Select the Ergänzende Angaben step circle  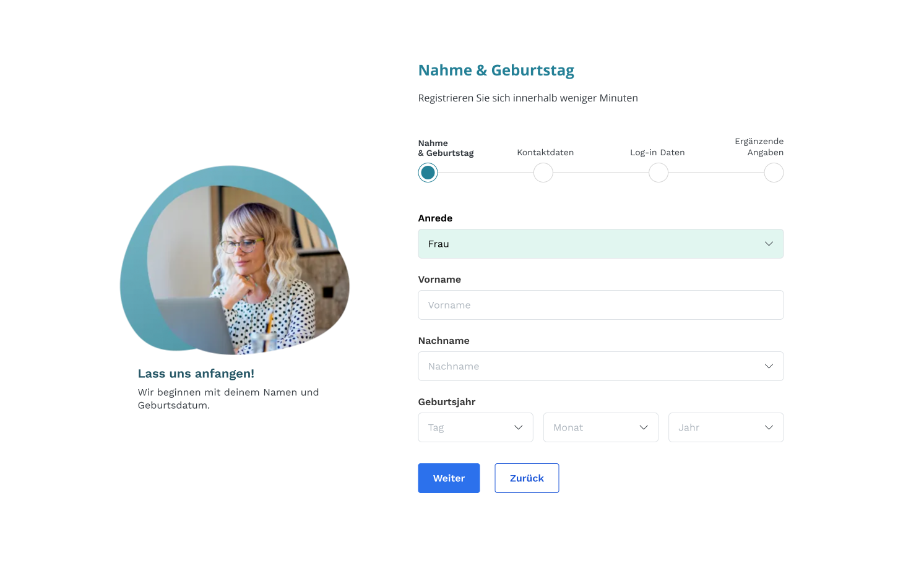click(774, 173)
